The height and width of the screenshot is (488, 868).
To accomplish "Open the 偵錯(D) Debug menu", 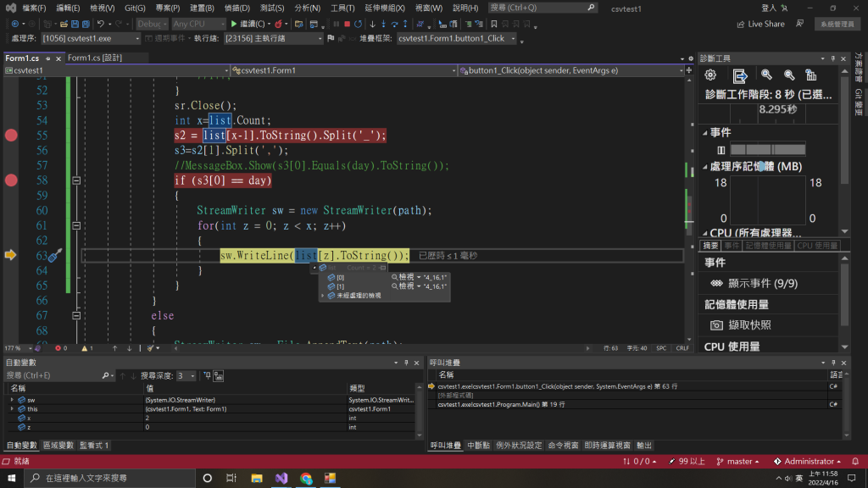I will point(237,8).
